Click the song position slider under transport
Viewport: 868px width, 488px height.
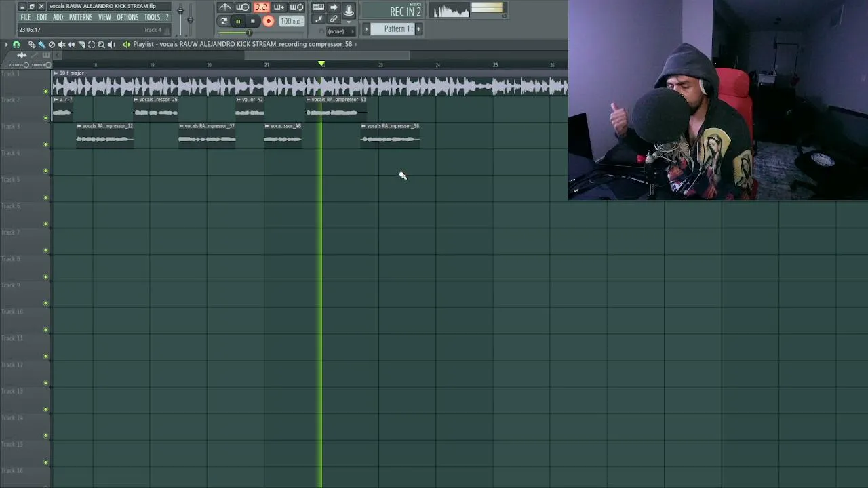point(249,33)
